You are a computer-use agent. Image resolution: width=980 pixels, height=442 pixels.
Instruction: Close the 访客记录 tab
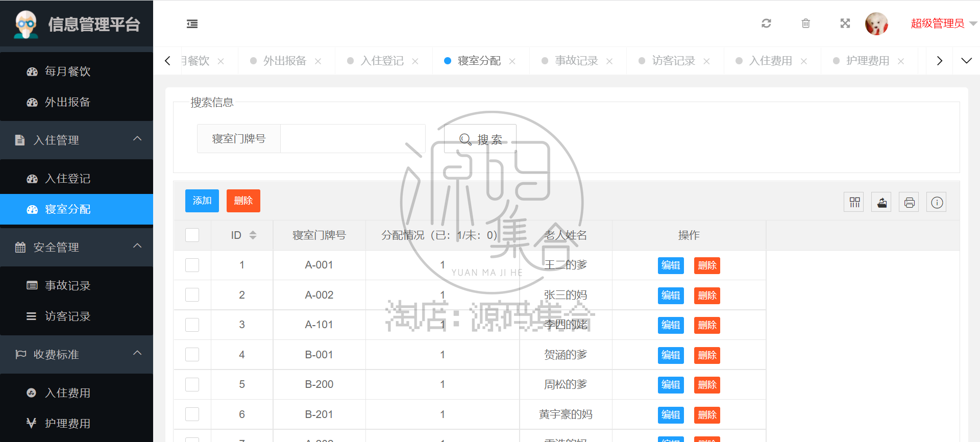coord(706,61)
